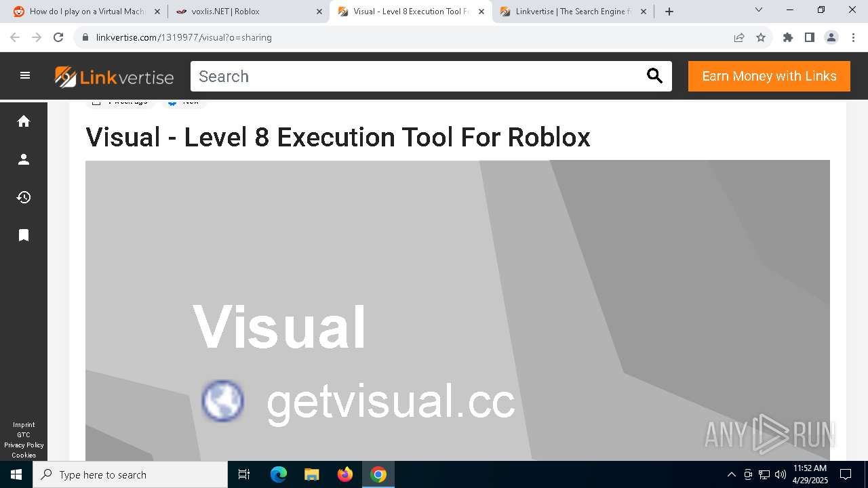Image resolution: width=868 pixels, height=488 pixels.
Task: Close the Reddit Virtual Machine tab
Action: 157,12
